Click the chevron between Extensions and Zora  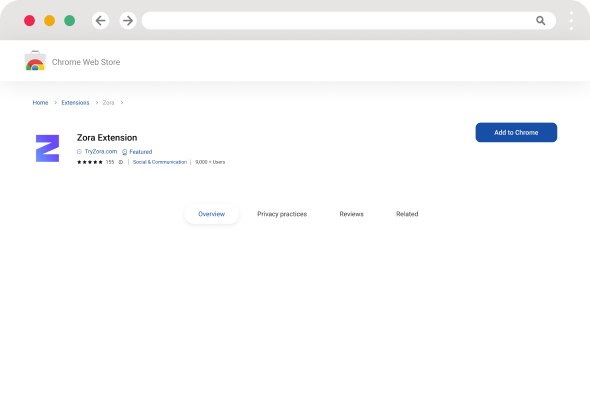(x=96, y=103)
